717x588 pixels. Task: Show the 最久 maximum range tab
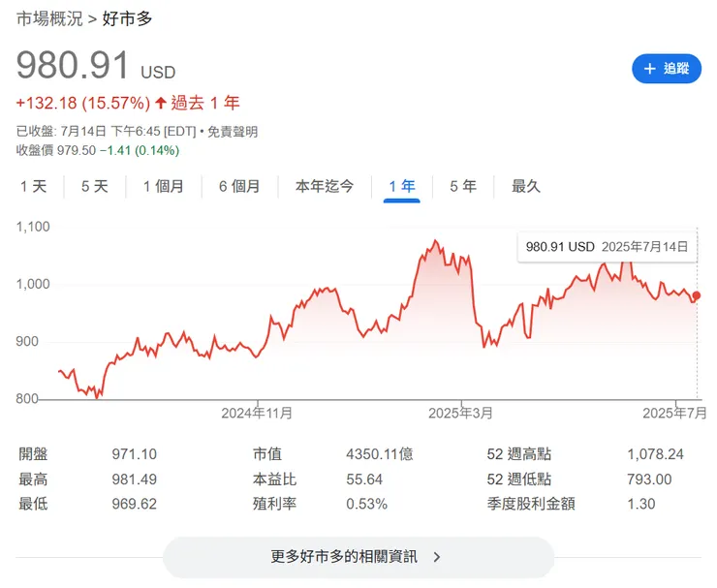526,186
